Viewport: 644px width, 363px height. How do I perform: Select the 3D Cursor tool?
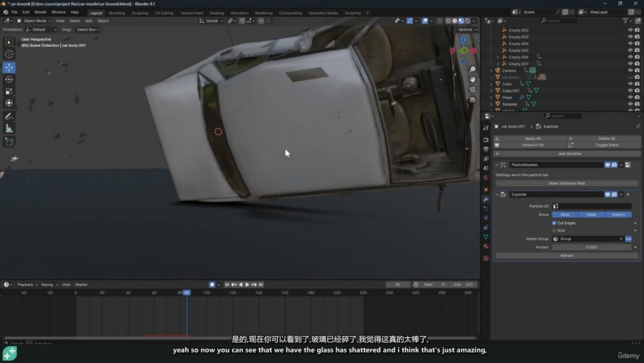pyautogui.click(x=9, y=54)
